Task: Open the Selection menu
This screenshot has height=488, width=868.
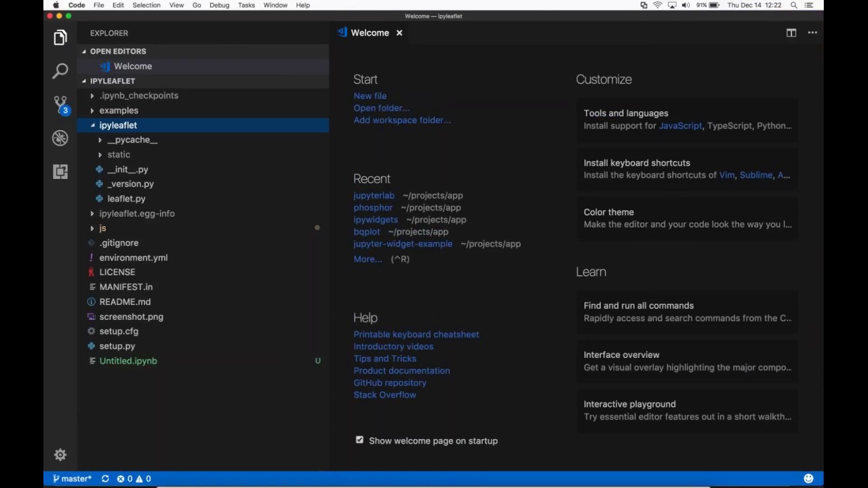Action: [x=146, y=5]
